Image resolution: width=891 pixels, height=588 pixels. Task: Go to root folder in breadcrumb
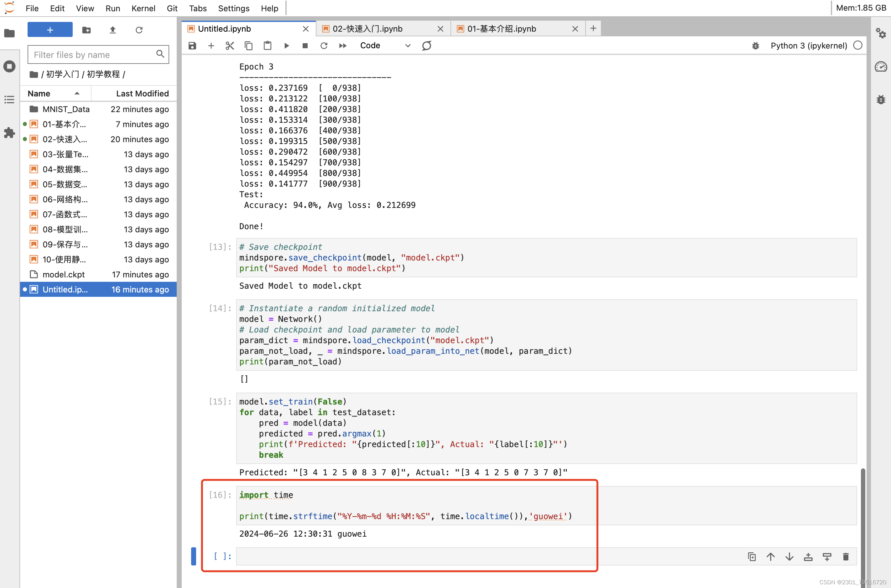34,74
